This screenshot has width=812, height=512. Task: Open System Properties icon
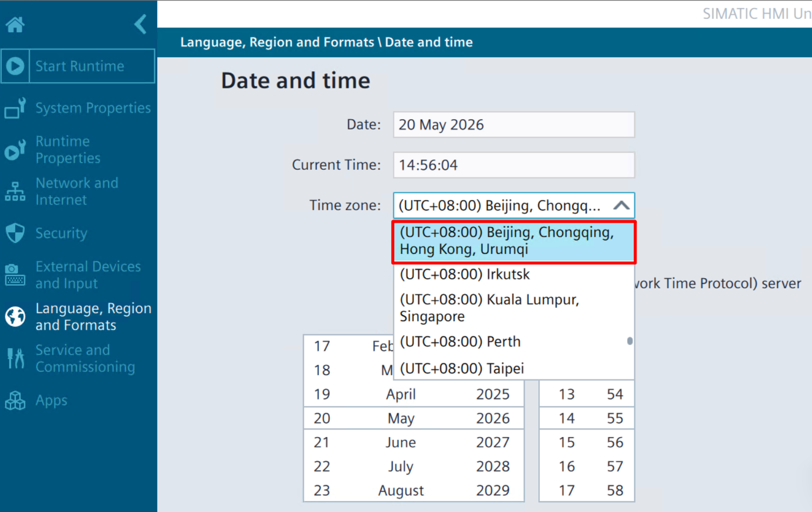15,108
